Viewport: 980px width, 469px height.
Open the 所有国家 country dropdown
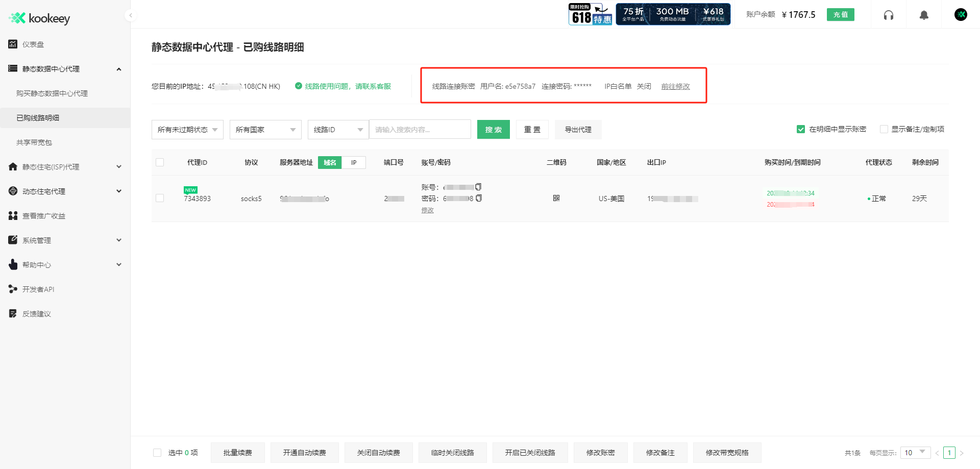click(x=265, y=129)
